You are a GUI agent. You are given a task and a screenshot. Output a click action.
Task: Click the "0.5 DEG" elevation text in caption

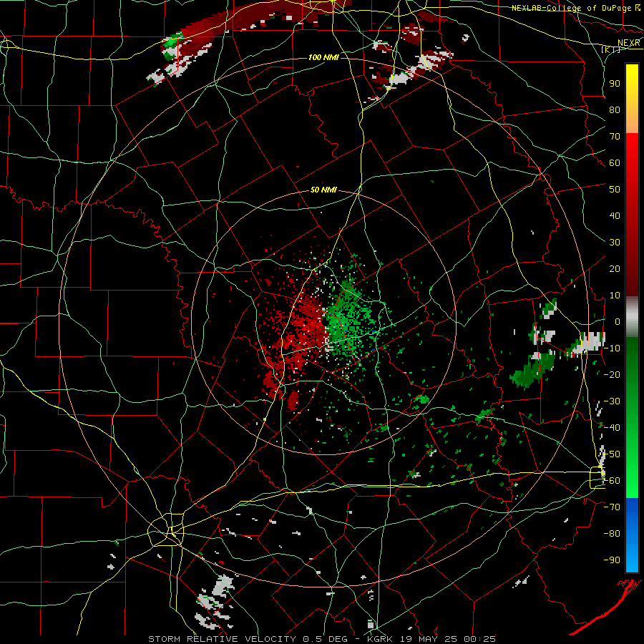[x=325, y=639]
